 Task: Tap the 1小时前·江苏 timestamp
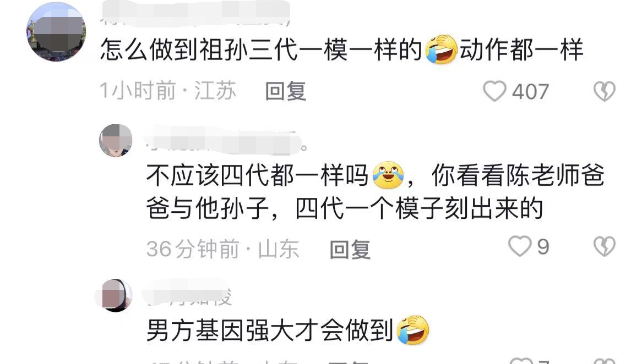coord(168,90)
